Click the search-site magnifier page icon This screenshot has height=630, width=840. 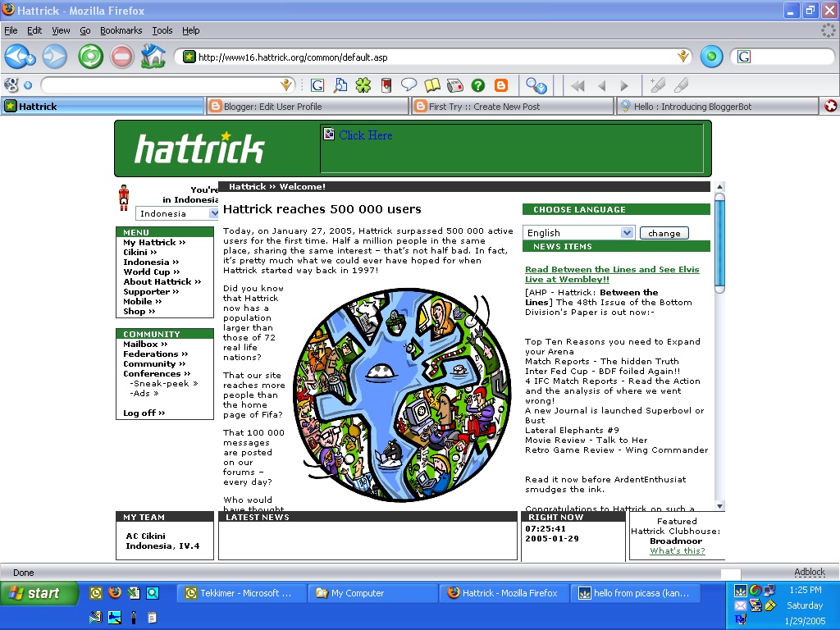[340, 85]
